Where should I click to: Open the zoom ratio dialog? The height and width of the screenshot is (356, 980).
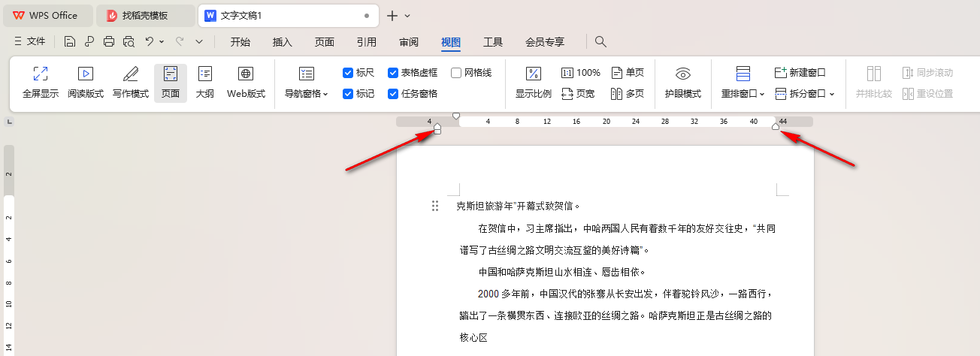pos(533,83)
